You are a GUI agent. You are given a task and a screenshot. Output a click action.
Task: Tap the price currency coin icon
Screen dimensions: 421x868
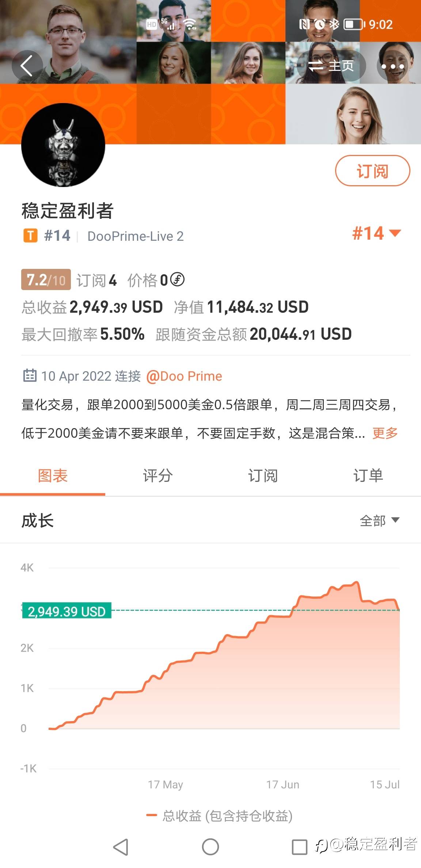tap(178, 280)
